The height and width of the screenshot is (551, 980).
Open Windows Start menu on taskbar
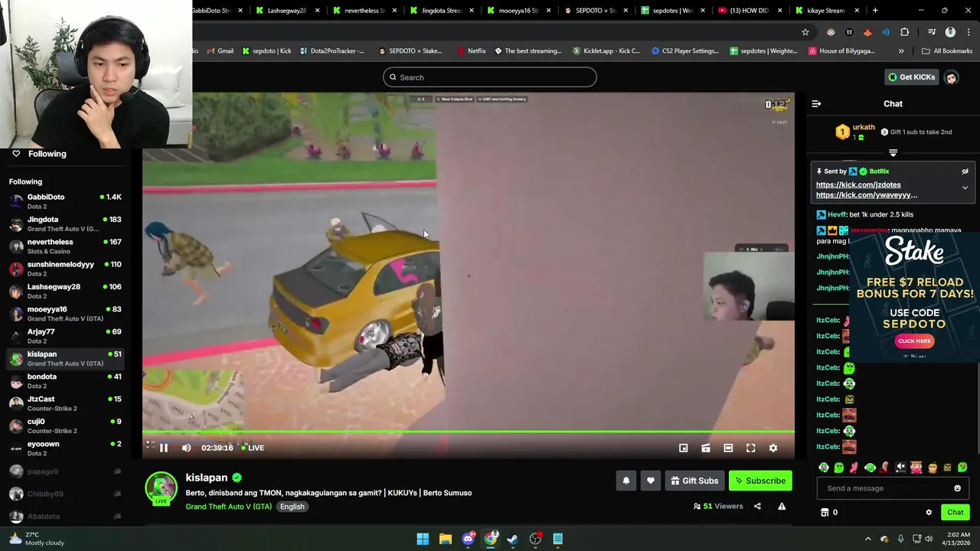[x=423, y=539]
